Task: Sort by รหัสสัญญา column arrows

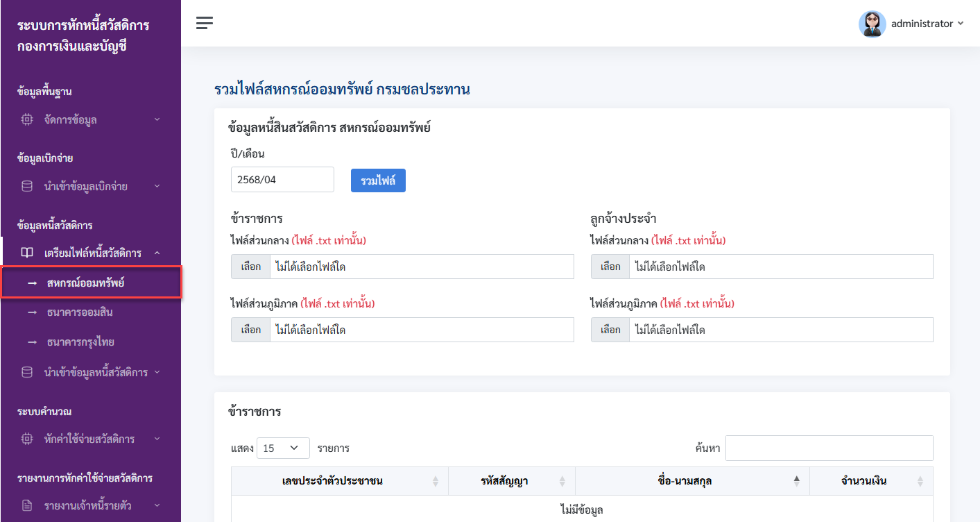Action: (x=562, y=481)
